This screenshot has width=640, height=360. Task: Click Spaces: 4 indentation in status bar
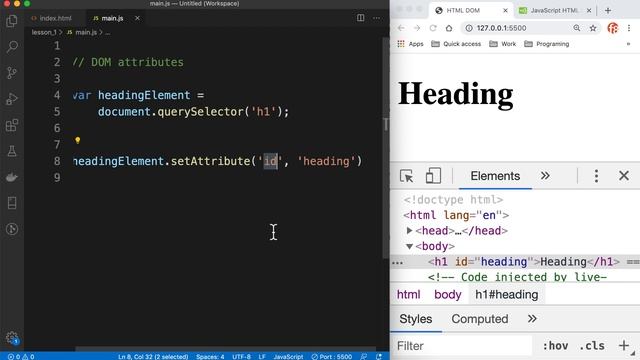coord(210,356)
